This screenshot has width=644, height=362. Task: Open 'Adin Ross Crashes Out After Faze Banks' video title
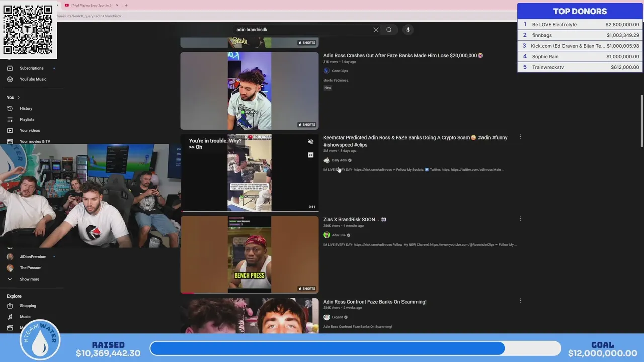click(403, 55)
